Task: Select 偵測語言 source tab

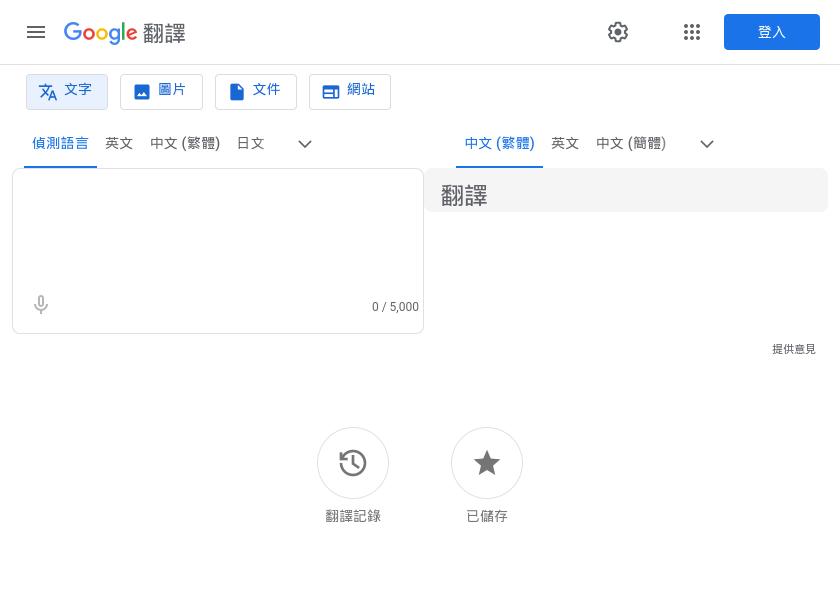Action: click(x=60, y=144)
